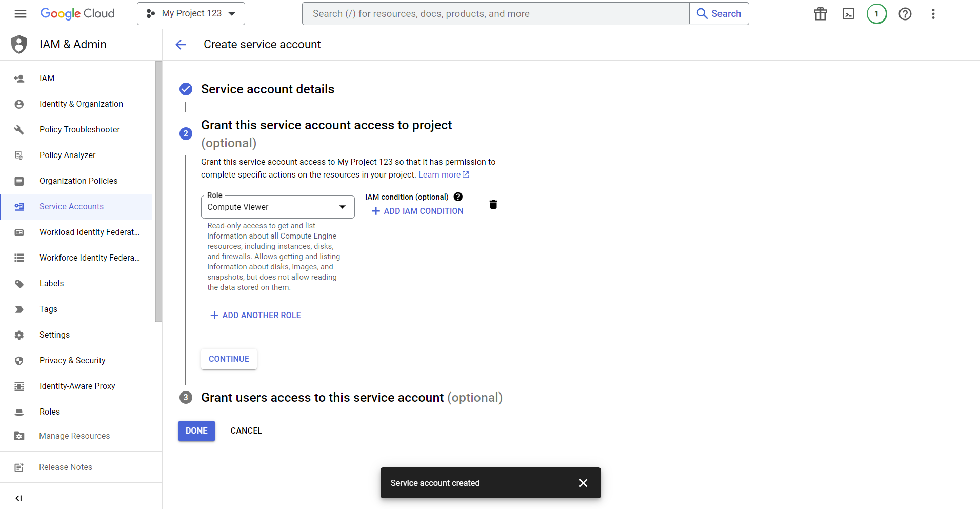Image resolution: width=980 pixels, height=509 pixels.
Task: Click the Google Cloud logo
Action: coord(77,14)
